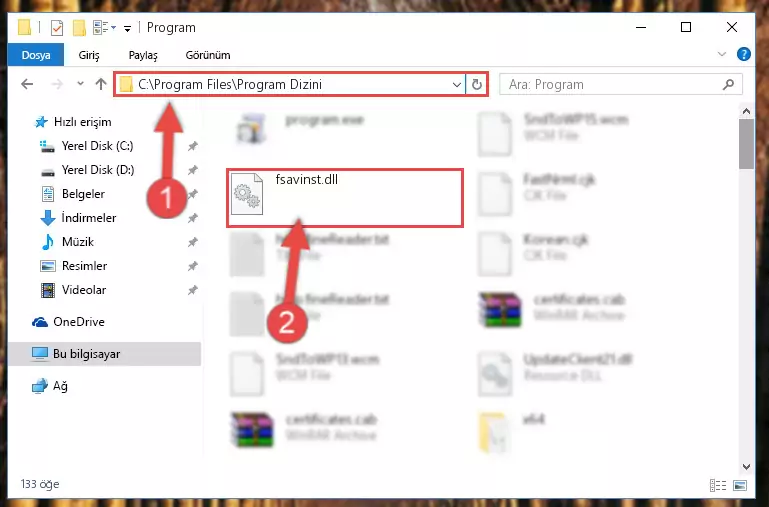Image resolution: width=769 pixels, height=507 pixels.
Task: Open the recent locations dropdown arrow
Action: [80, 84]
